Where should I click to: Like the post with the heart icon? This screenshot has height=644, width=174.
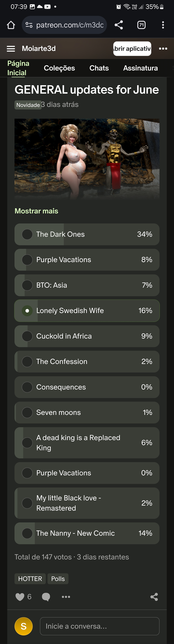(20, 597)
